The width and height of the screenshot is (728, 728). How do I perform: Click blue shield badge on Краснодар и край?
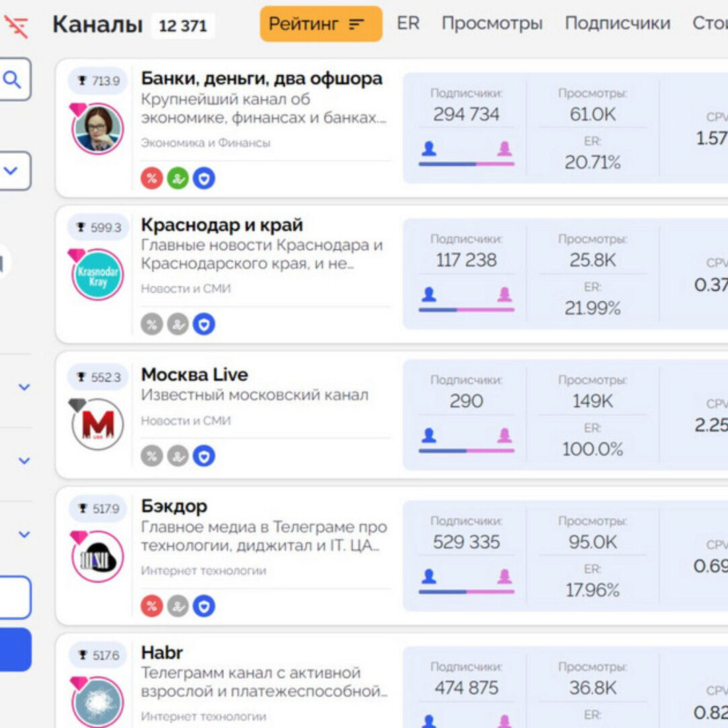click(204, 324)
